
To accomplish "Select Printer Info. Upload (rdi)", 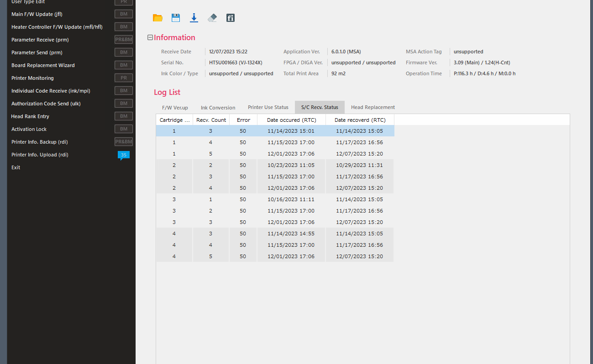I will 40,155.
